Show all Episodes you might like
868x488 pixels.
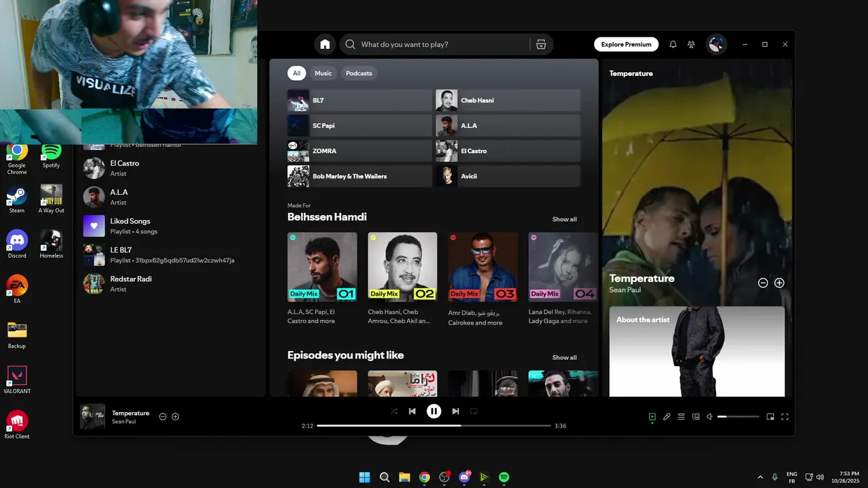pos(564,357)
